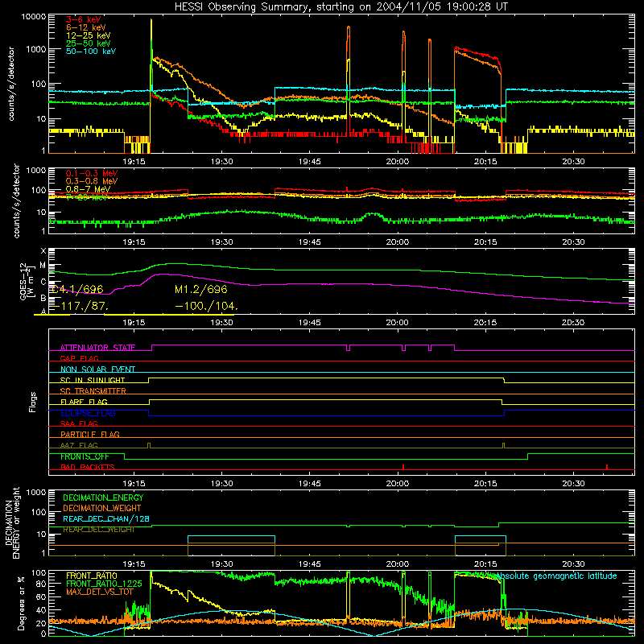Screen dimensions: 644x644
Task: Select the "ECLIPSE_FLAG" label
Action: coord(88,413)
